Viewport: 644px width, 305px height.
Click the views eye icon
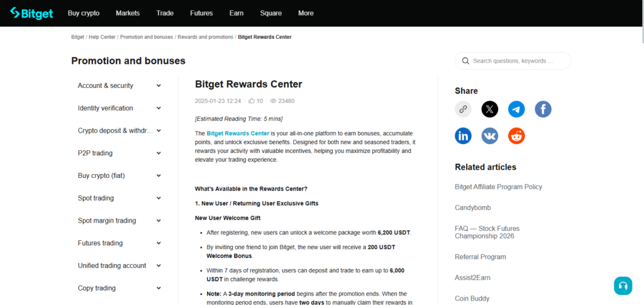[x=273, y=101]
